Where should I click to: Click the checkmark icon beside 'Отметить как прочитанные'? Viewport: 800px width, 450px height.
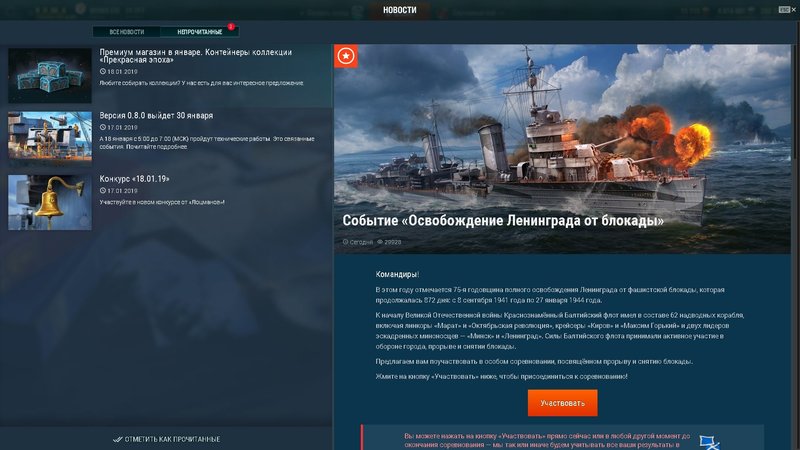(118, 439)
